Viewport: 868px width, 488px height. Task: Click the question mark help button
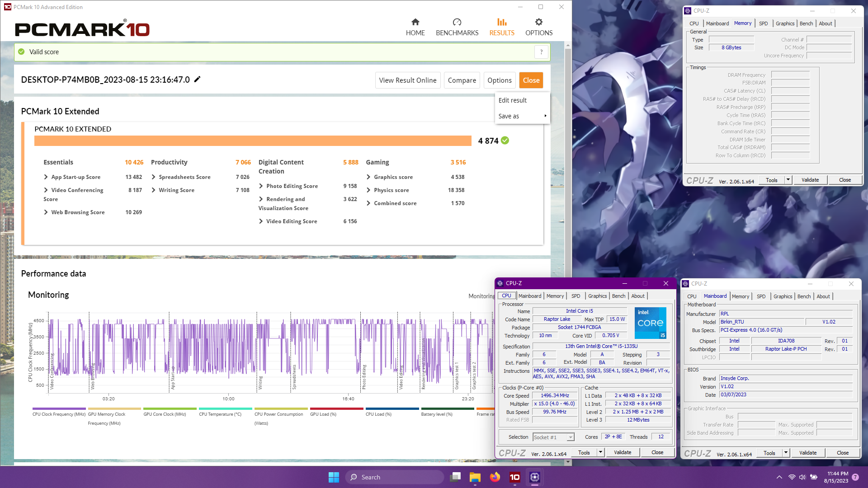click(541, 52)
